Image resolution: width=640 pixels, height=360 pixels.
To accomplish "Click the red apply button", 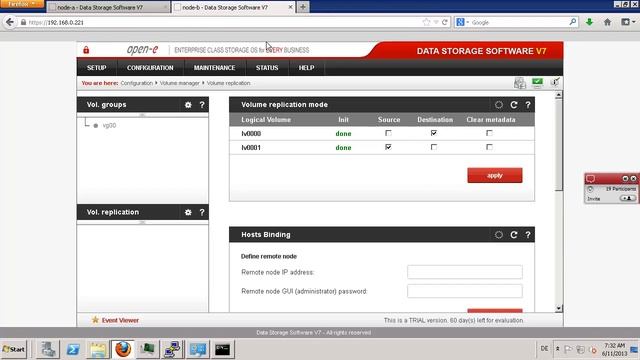I will tap(495, 176).
